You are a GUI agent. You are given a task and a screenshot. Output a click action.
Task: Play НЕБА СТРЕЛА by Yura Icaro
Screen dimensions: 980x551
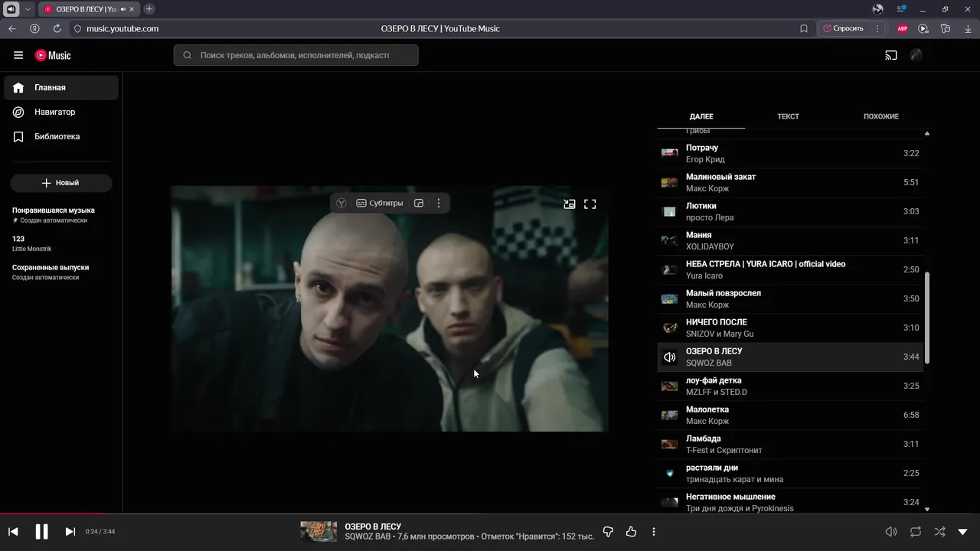coord(790,269)
